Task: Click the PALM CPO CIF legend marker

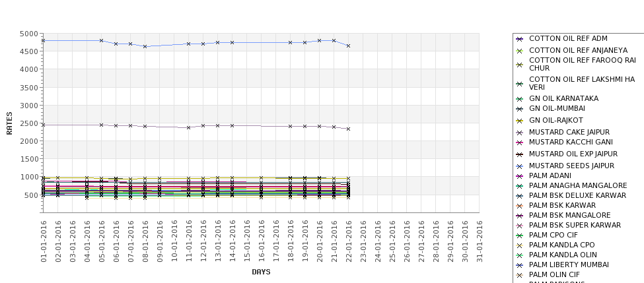Action: pos(520,236)
